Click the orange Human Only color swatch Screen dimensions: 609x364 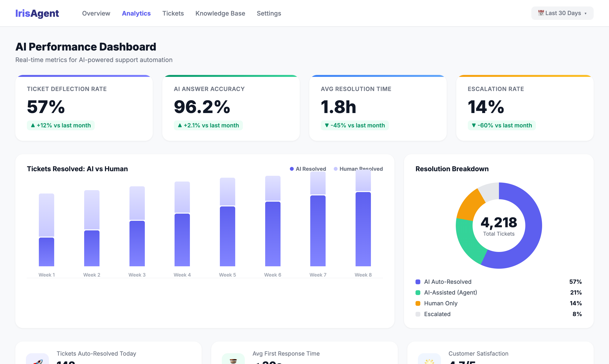click(418, 303)
